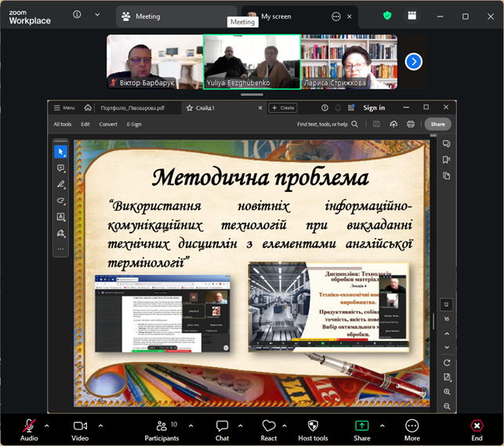The height and width of the screenshot is (446, 504).
Task: Go to the Acrobat Home icon
Action: pyautogui.click(x=88, y=107)
